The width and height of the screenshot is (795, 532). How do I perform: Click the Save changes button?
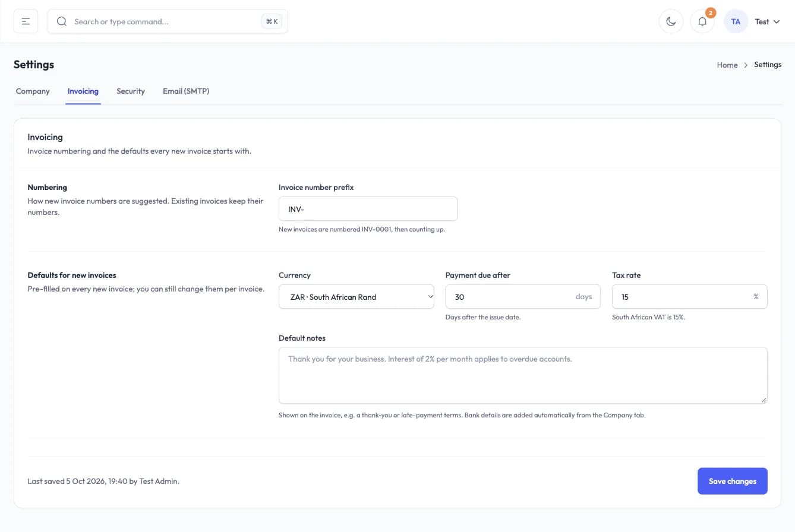pos(732,481)
